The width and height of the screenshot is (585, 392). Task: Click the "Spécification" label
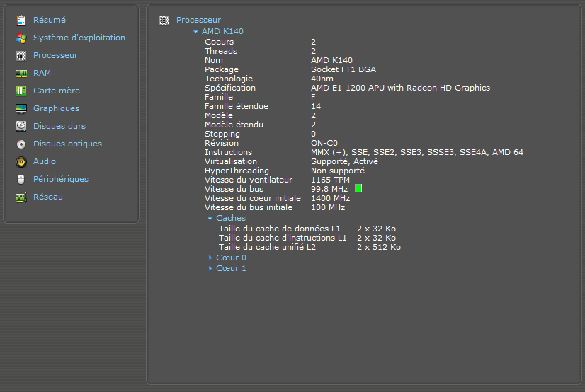(230, 88)
